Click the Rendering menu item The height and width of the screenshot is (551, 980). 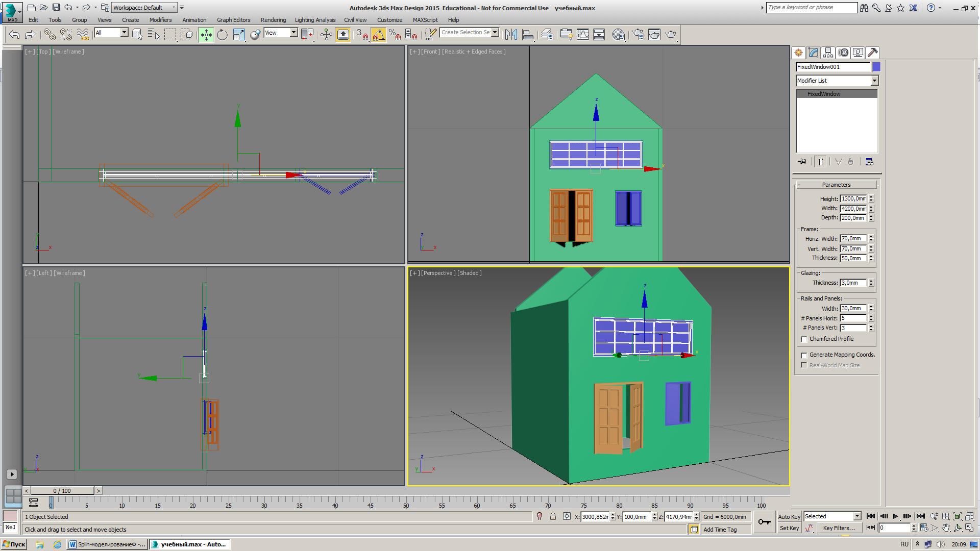point(274,19)
